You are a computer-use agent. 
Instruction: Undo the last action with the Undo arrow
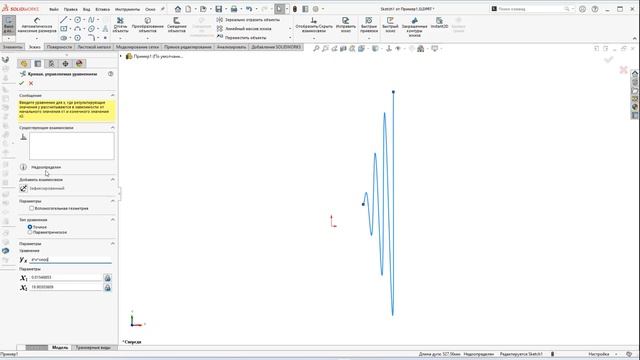pos(249,9)
